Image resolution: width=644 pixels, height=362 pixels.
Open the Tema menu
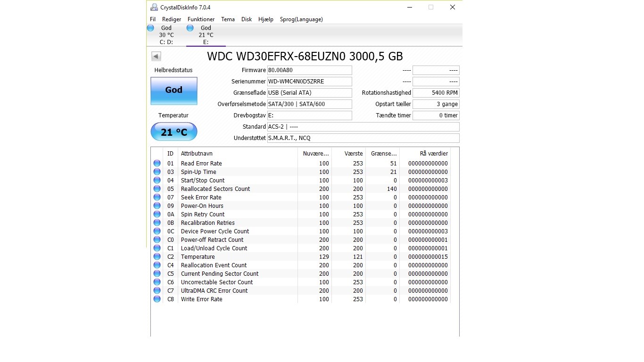[228, 19]
